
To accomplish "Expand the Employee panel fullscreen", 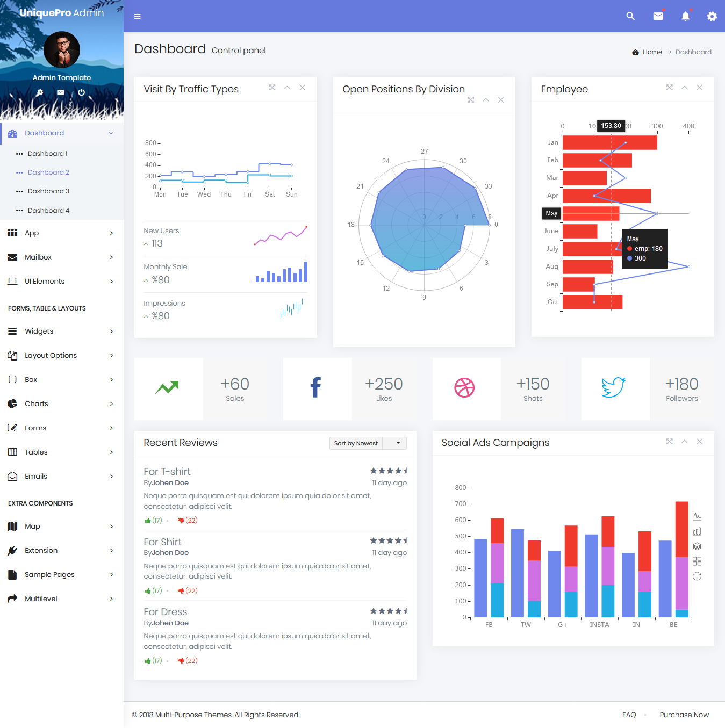I will 670,88.
